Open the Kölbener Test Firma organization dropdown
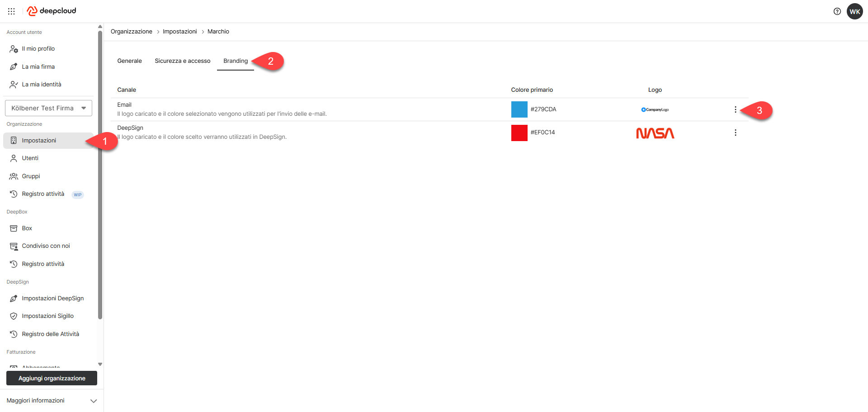This screenshot has width=868, height=412. coord(48,108)
